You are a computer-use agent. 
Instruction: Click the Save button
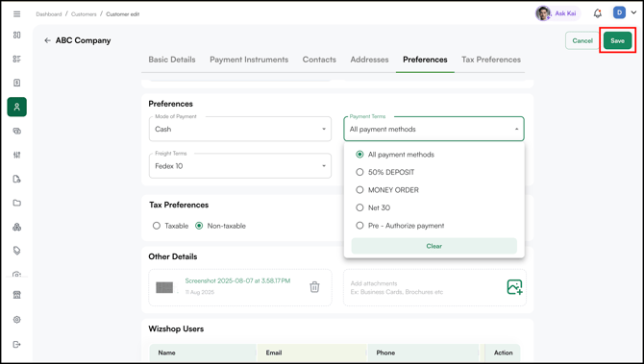point(617,40)
